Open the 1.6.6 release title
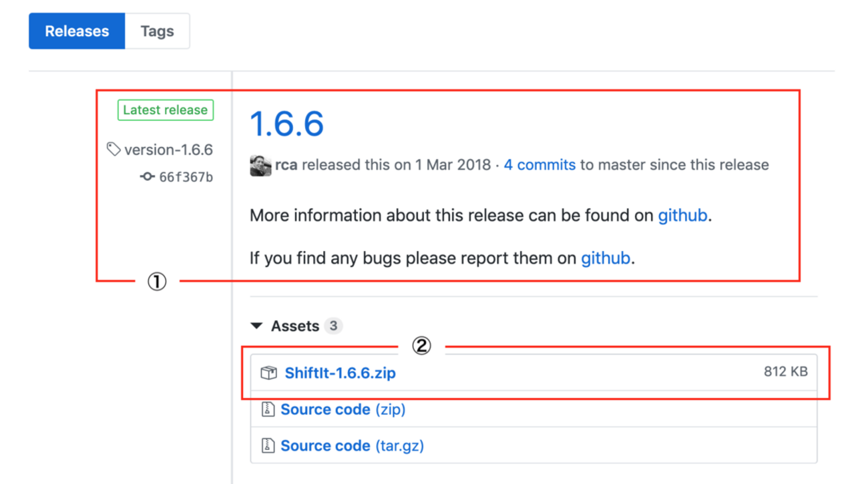 pos(286,124)
